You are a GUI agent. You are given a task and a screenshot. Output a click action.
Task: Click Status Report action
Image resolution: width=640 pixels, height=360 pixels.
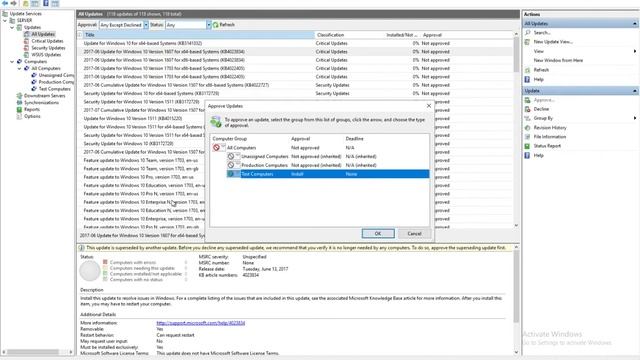point(547,146)
